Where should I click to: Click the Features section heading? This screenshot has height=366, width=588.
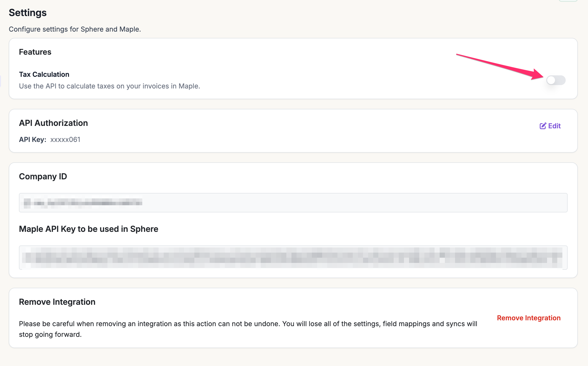(35, 52)
